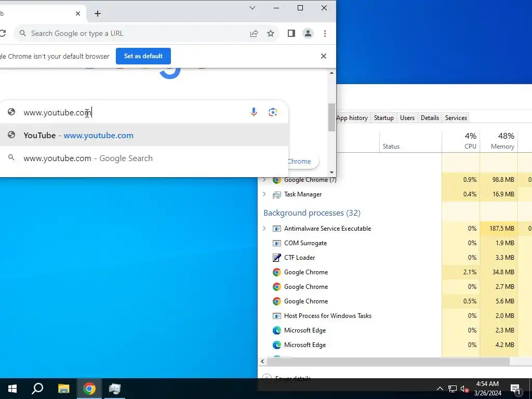Select CTF Loader process icon
Viewport: 532px width, 399px height.
point(277,258)
